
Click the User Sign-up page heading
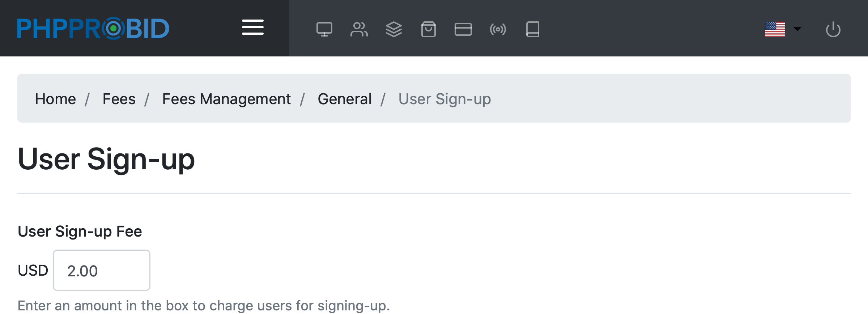tap(106, 159)
